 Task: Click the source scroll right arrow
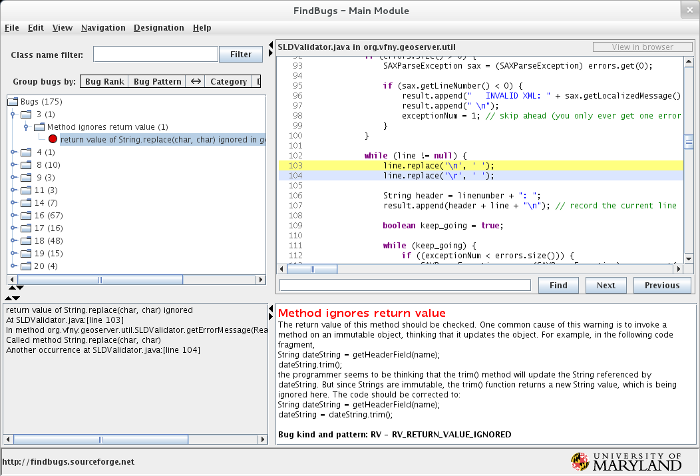pyautogui.click(x=678, y=269)
